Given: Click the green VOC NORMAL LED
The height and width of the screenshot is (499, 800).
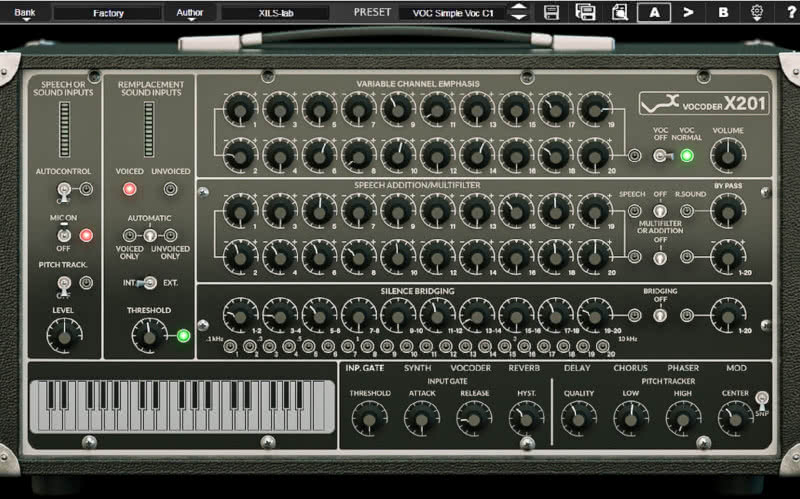Looking at the screenshot, I should [x=687, y=156].
